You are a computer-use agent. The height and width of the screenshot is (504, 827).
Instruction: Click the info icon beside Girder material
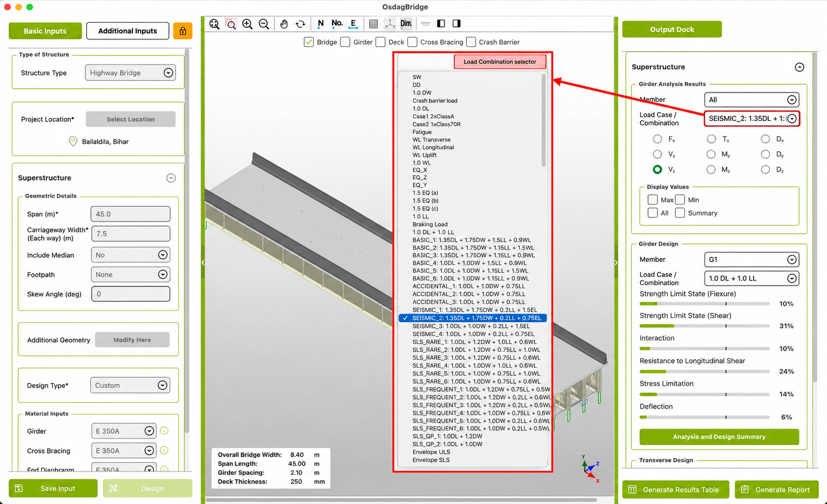(164, 431)
